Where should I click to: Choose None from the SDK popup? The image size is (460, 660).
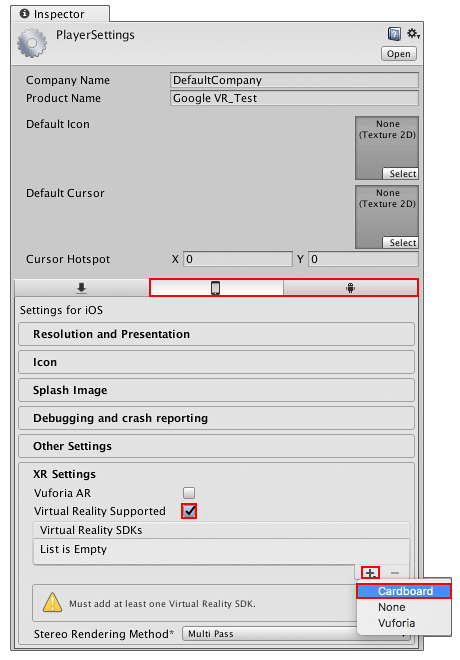pos(404,607)
